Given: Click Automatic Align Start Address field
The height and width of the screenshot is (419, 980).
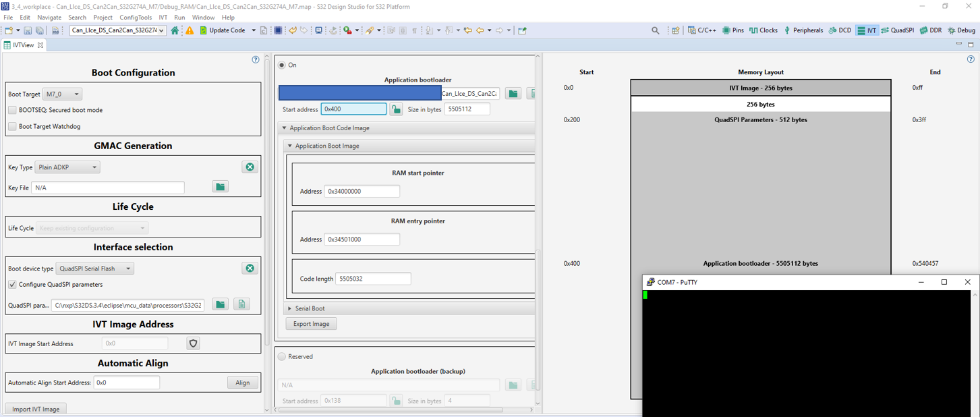Looking at the screenshot, I should [x=127, y=383].
